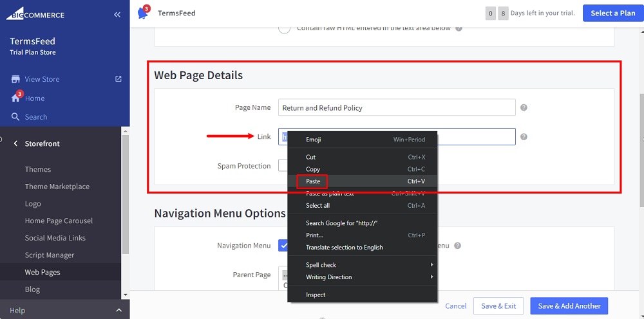Open Theme Marketplace in sidebar
The image size is (644, 319).
click(57, 187)
